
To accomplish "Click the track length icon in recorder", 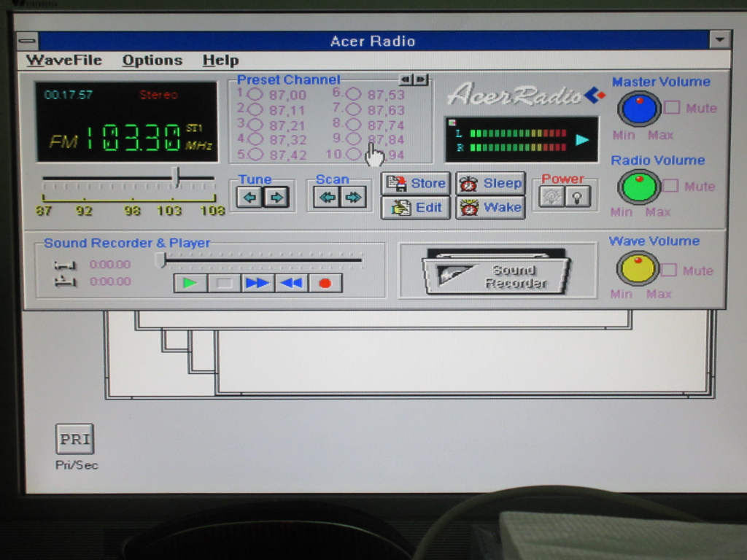I will click(65, 265).
